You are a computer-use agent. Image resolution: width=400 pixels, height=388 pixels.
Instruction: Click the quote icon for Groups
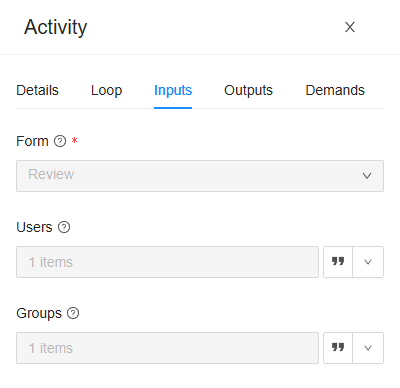point(338,348)
